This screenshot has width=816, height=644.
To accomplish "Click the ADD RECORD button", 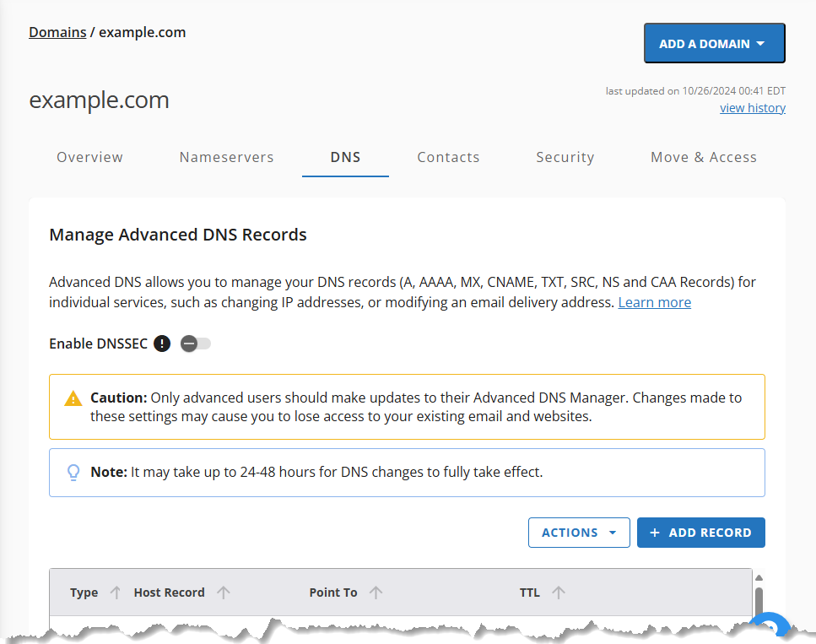I will 701,533.
